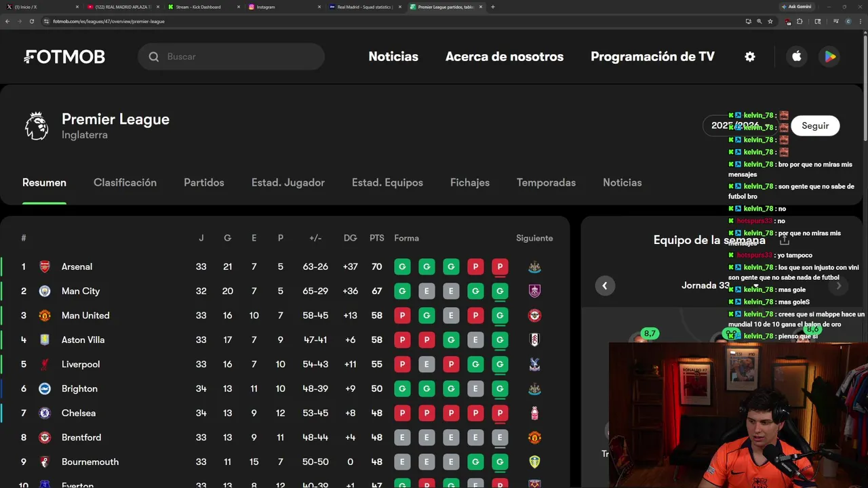Click the Chrome profile avatar
This screenshot has width=868, height=488.
point(848,21)
